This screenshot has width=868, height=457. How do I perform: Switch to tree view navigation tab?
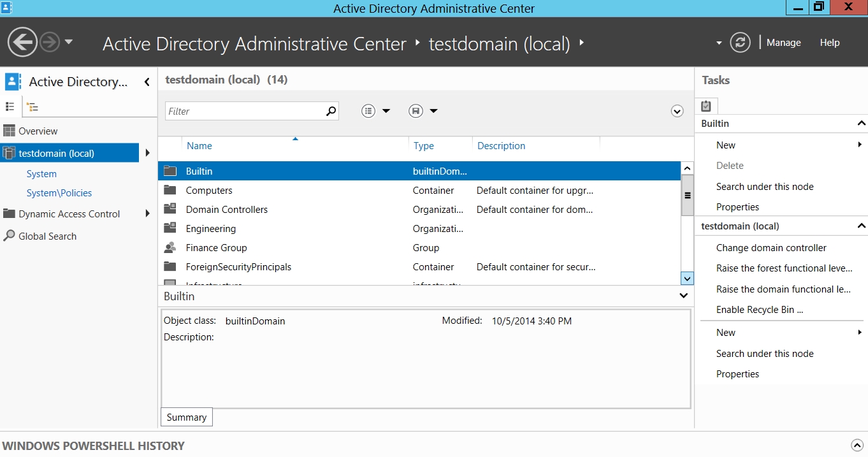[33, 106]
